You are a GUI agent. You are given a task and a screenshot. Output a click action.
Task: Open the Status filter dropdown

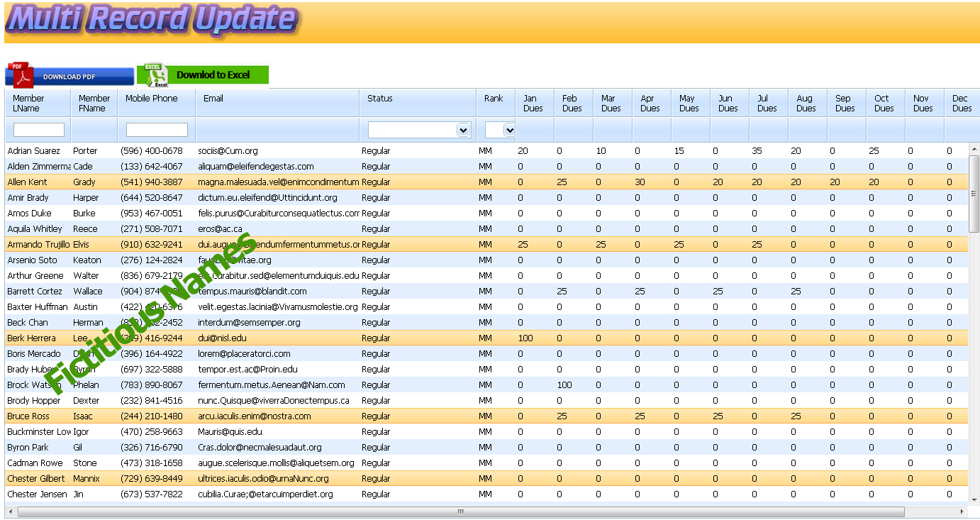click(x=463, y=130)
